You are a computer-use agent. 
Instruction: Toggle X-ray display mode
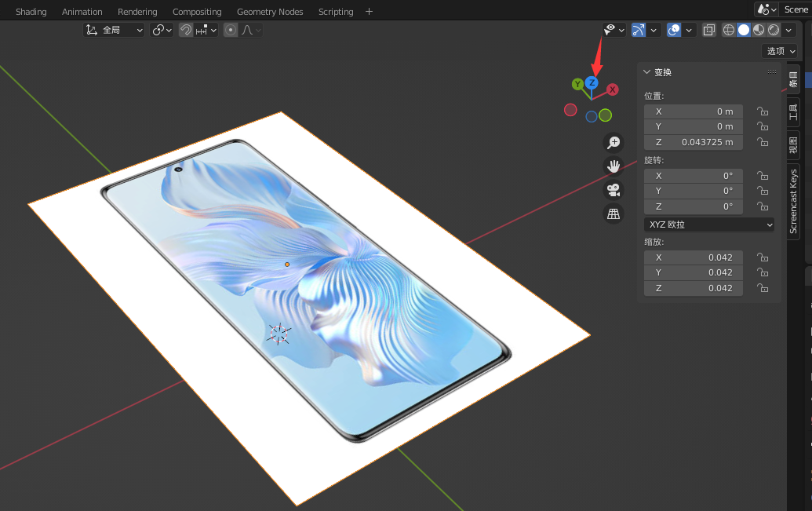708,31
